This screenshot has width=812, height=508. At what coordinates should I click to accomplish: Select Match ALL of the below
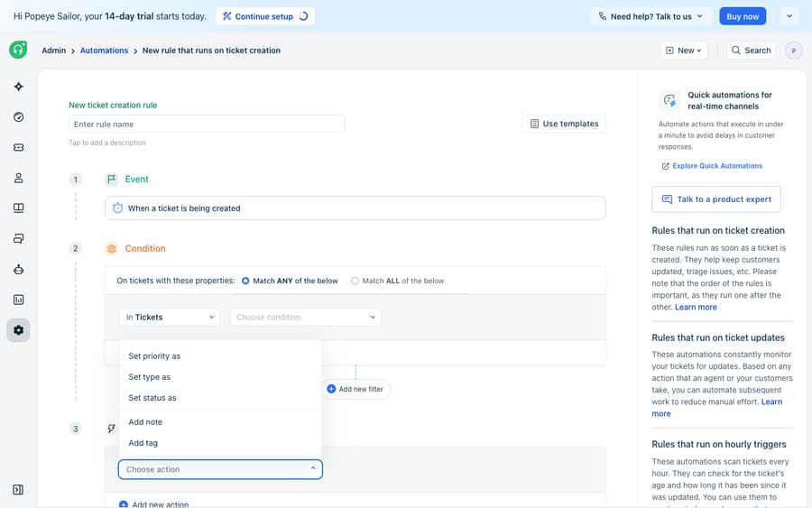(x=397, y=281)
